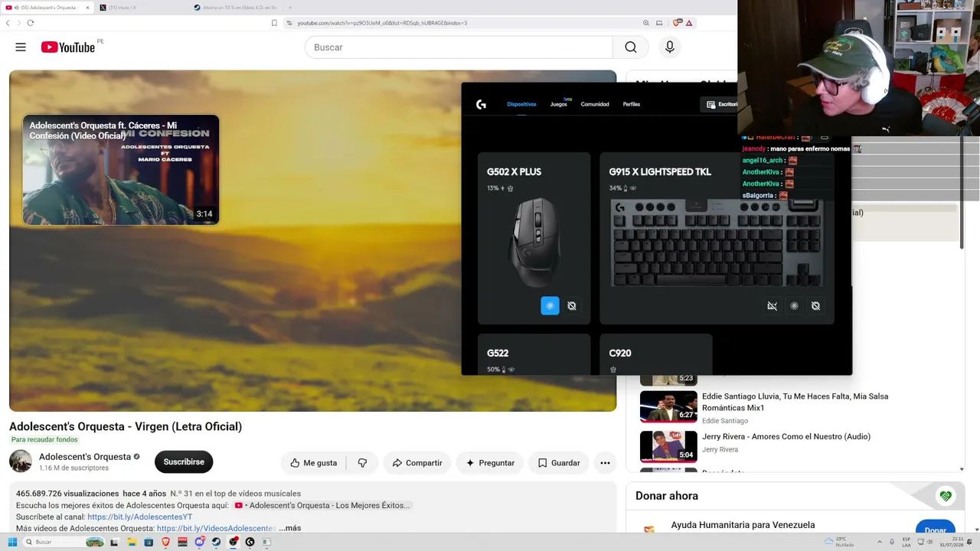Toggle the crossed-out icon on the G915 card
This screenshot has width=980, height=551.
click(x=772, y=306)
